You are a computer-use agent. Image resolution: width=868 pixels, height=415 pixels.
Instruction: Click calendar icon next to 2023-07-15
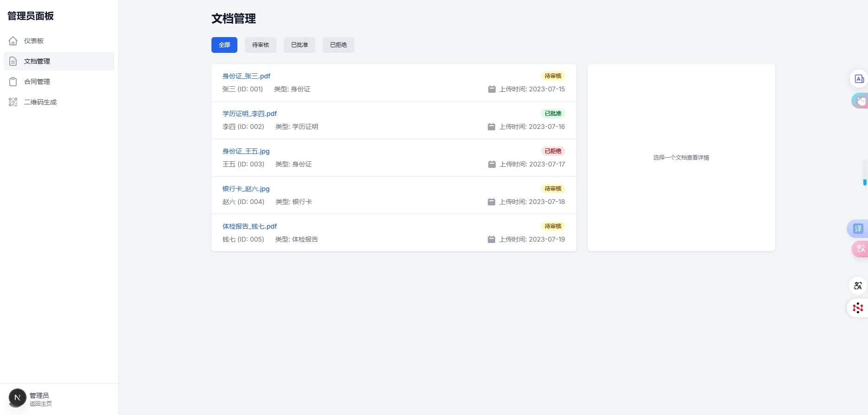click(492, 89)
